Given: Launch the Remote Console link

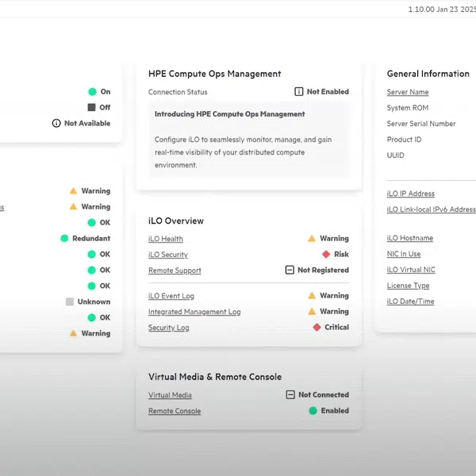Looking at the screenshot, I should 175,411.
